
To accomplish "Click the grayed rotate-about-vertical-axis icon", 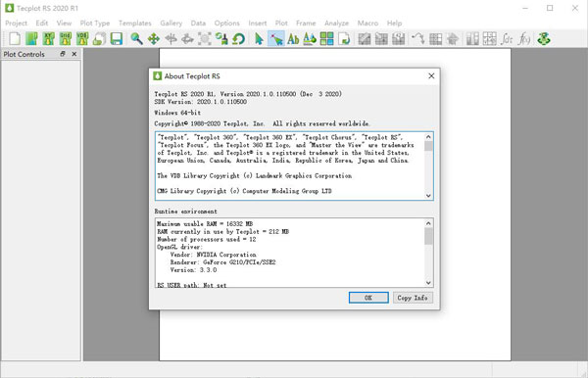I will 171,38.
